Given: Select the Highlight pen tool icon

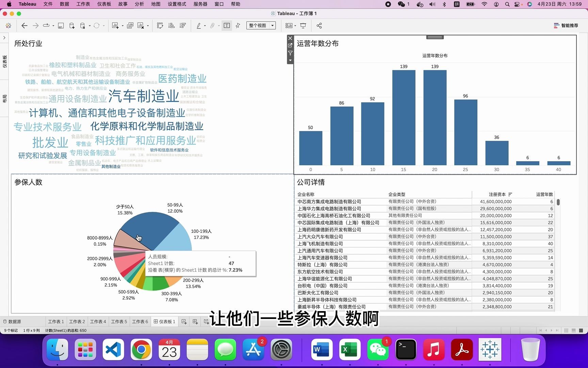Looking at the screenshot, I should coord(198,26).
